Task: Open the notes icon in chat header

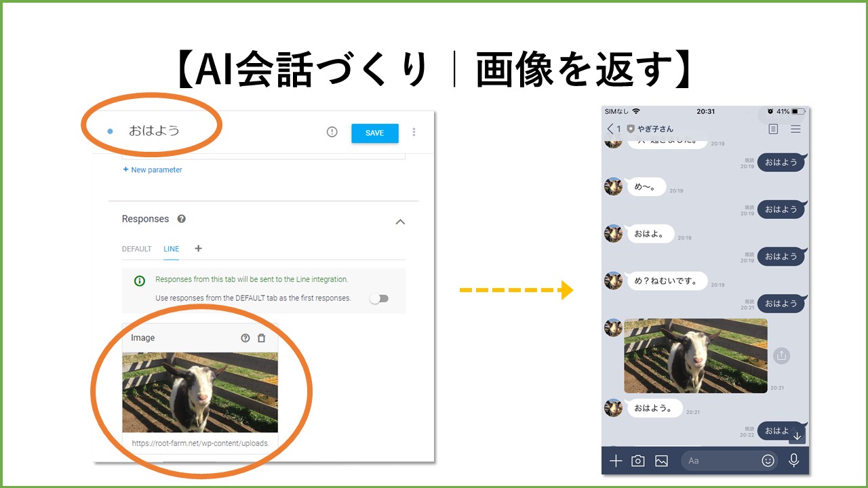Action: coord(773,129)
